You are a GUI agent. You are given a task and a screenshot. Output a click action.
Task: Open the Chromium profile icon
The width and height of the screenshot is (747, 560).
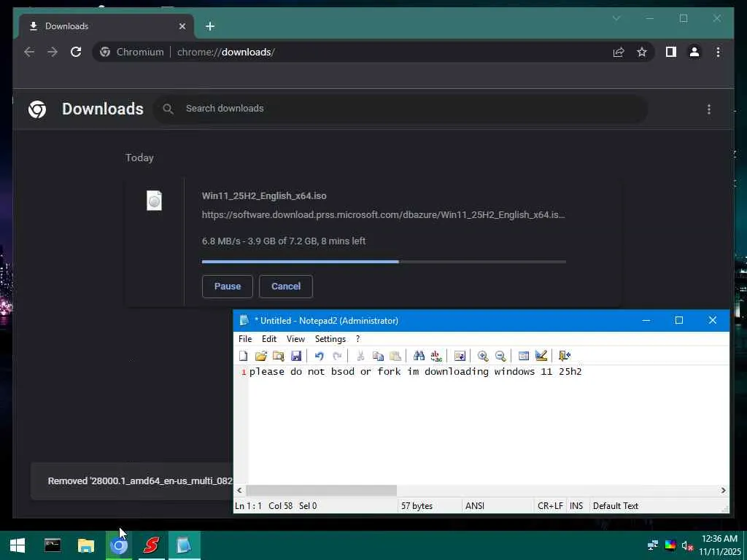(694, 52)
